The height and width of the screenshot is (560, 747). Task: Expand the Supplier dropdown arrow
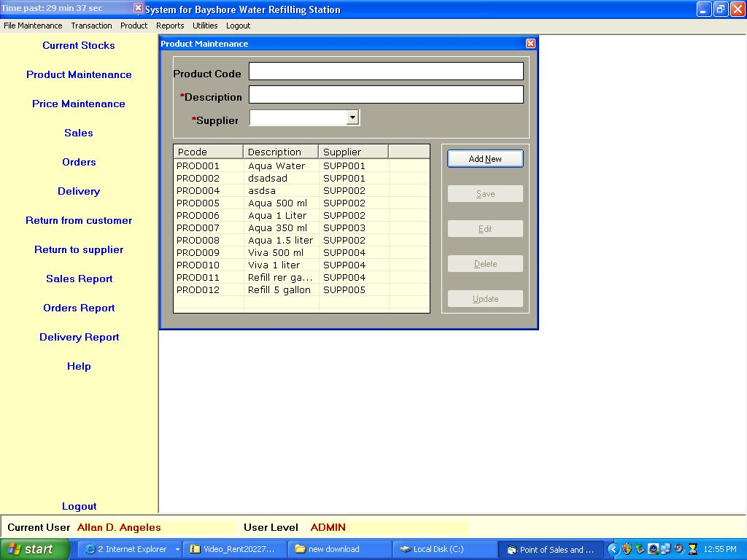[x=352, y=117]
